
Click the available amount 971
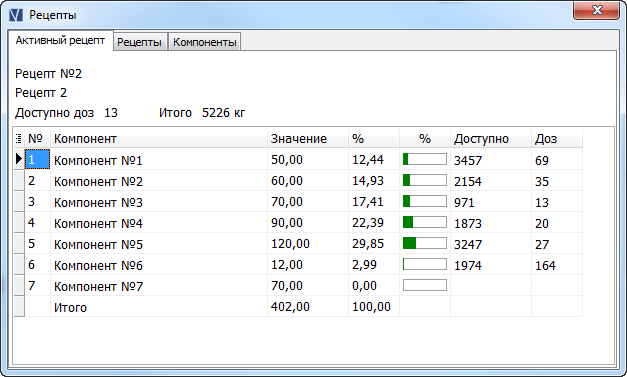[x=491, y=202]
